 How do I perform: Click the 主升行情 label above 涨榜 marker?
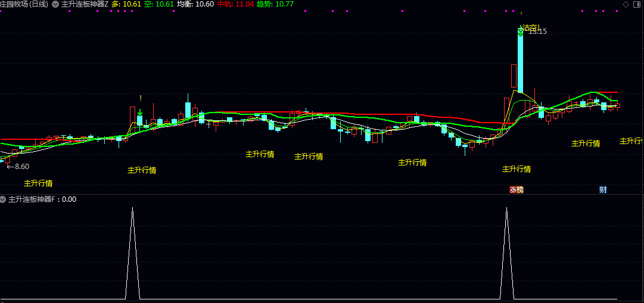coord(517,168)
